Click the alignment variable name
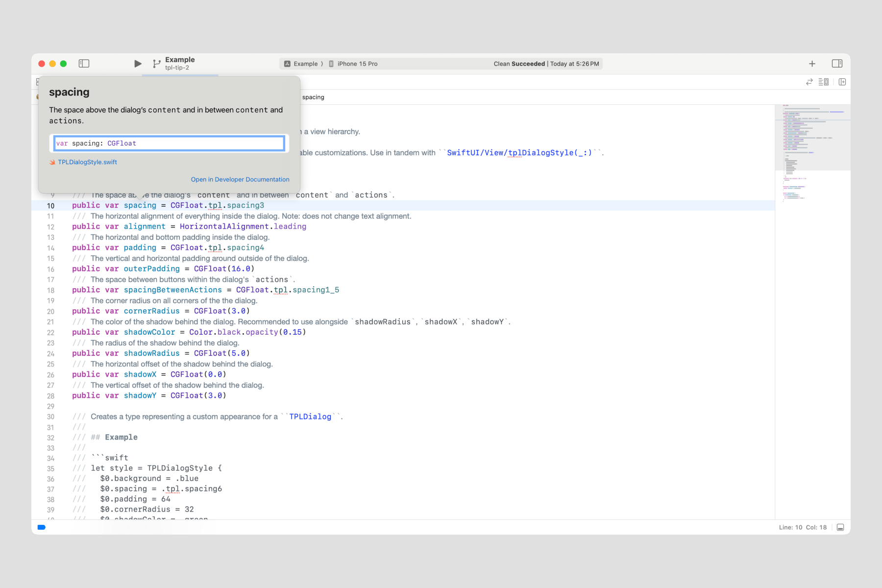The image size is (882, 588). pyautogui.click(x=145, y=226)
